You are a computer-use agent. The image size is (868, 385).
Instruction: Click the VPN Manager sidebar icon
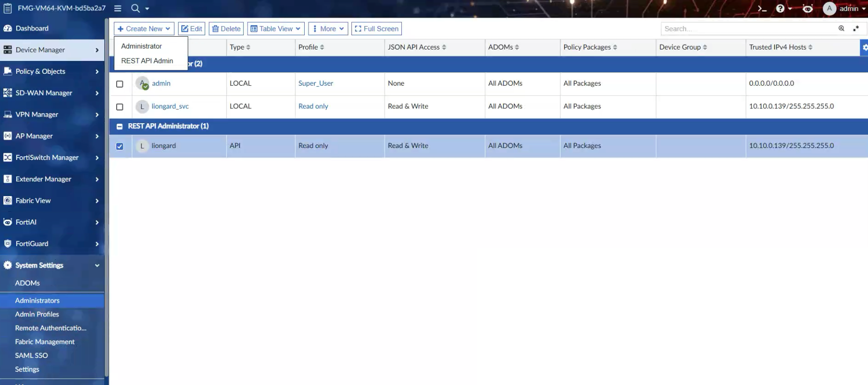coord(8,114)
